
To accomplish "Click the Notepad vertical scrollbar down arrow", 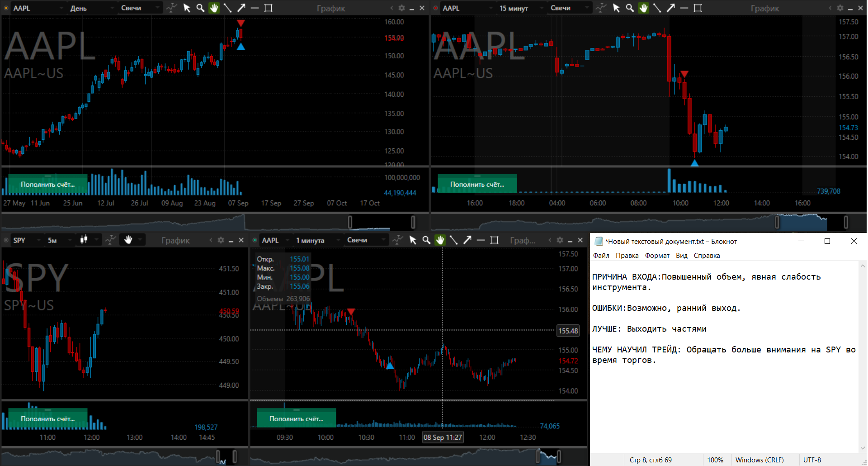I will click(863, 448).
